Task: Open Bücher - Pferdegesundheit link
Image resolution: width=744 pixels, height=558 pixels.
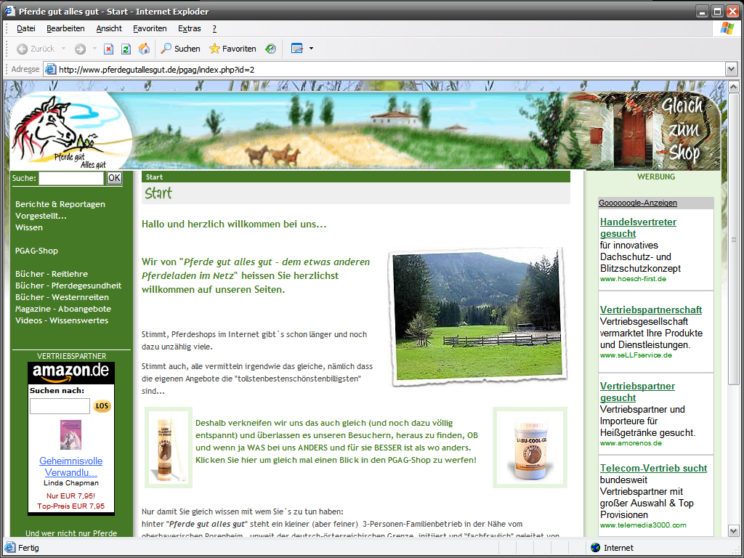Action: [68, 286]
